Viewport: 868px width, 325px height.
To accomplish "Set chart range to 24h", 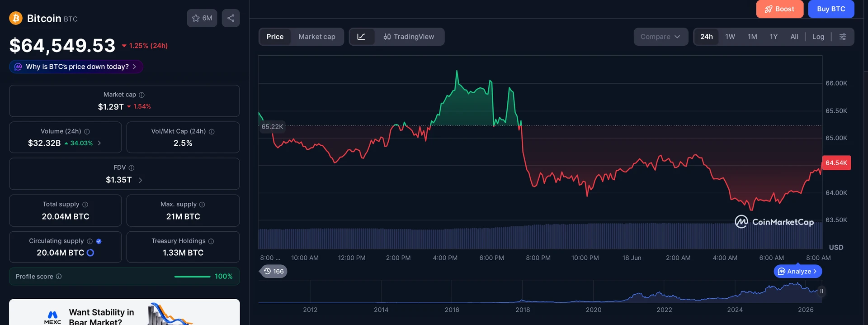I will pos(707,37).
